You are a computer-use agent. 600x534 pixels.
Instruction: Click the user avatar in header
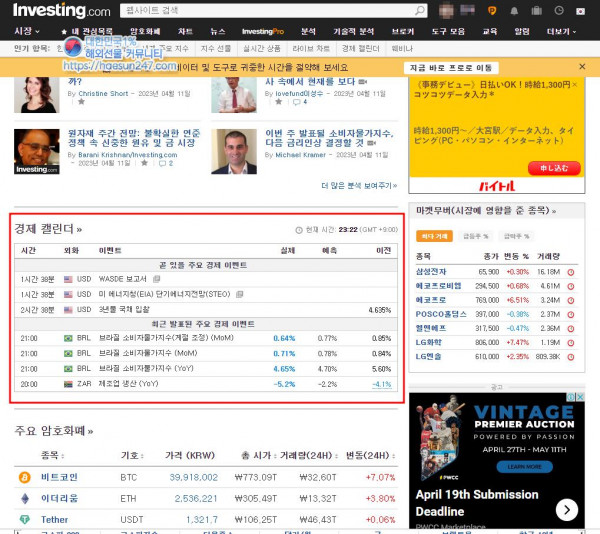point(446,10)
